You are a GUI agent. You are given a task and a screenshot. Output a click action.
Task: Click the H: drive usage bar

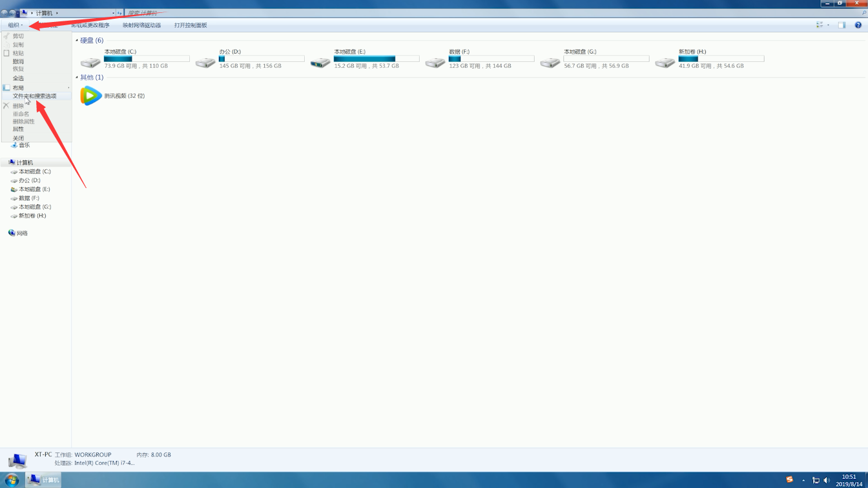pyautogui.click(x=721, y=59)
